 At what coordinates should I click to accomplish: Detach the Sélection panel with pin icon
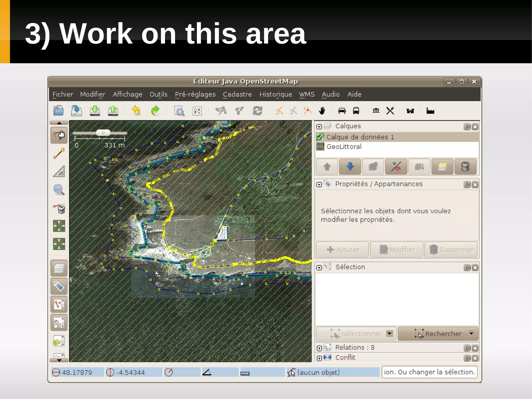pyautogui.click(x=467, y=267)
